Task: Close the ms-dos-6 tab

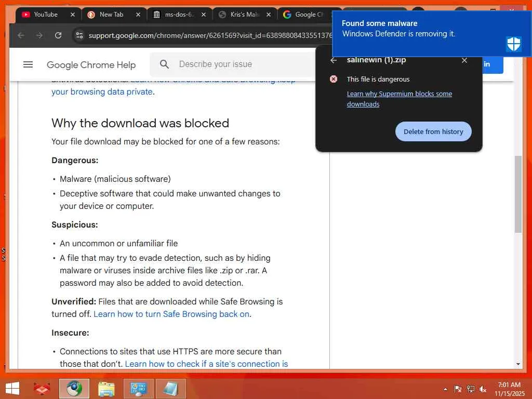Action: pos(204,15)
